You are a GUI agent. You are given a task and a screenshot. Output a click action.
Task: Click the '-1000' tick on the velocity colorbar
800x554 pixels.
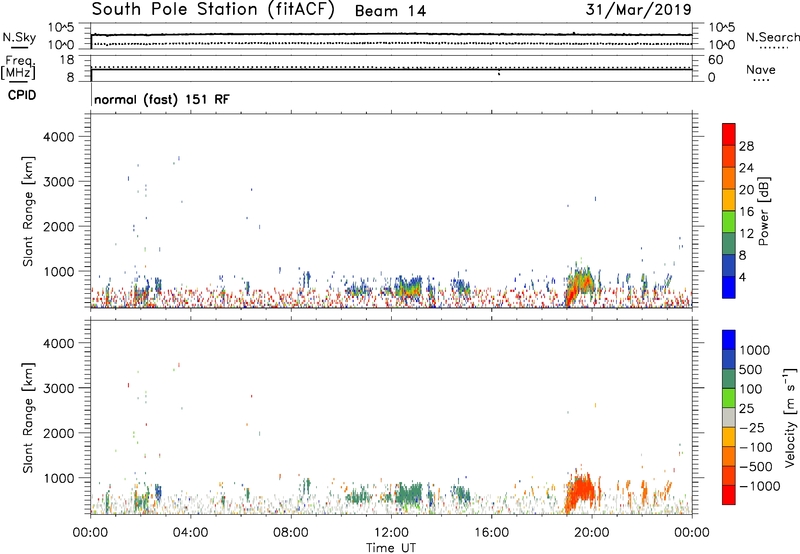[x=760, y=486]
